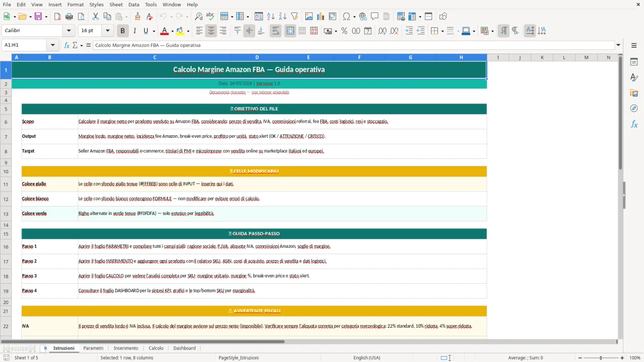Open the Styles menu
The width and height of the screenshot is (644, 362).
point(97,4)
